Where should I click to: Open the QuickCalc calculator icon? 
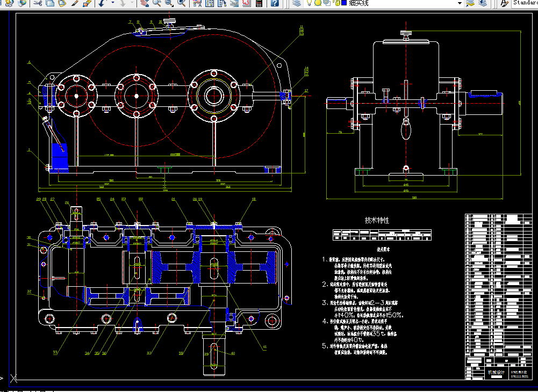(259, 3)
